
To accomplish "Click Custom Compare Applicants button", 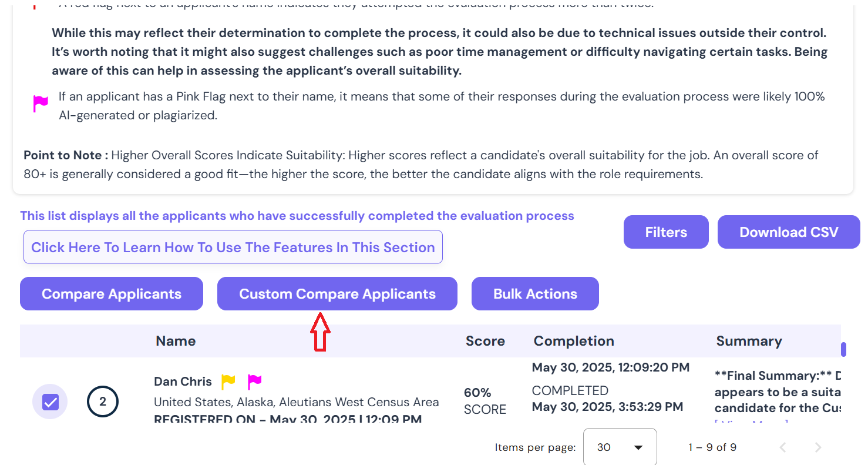I will click(x=337, y=294).
